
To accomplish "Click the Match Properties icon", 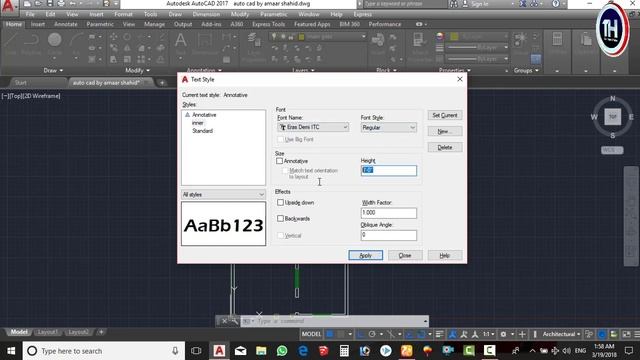I will coord(418,45).
